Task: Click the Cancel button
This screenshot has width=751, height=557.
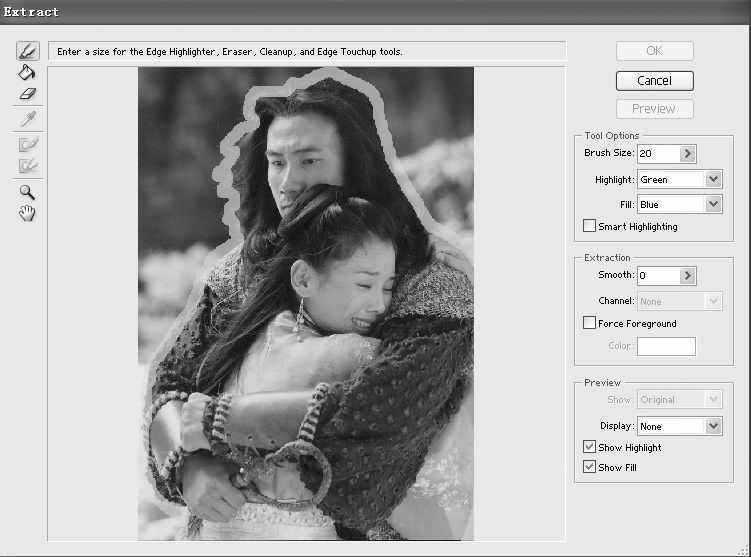Action: pyautogui.click(x=654, y=81)
